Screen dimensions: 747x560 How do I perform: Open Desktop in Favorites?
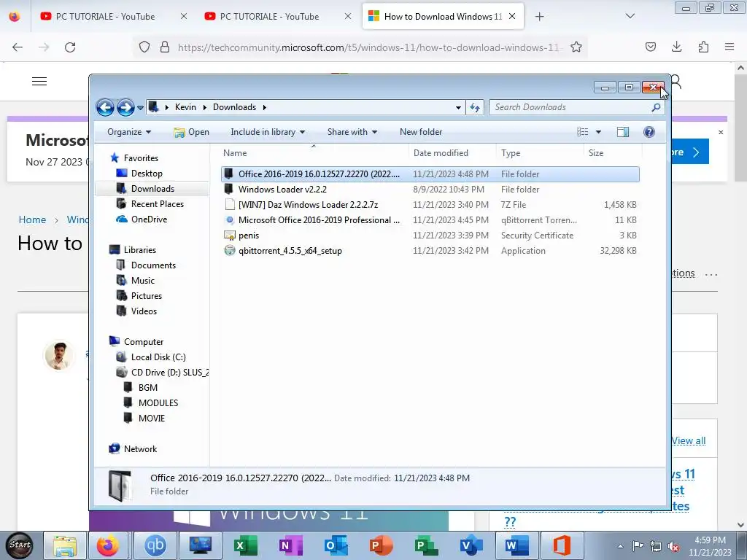coord(147,174)
